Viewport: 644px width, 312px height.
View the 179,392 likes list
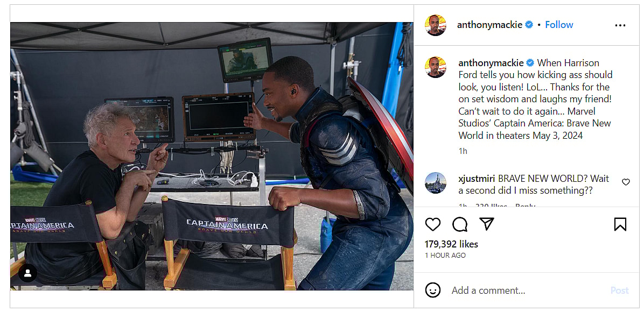[451, 244]
